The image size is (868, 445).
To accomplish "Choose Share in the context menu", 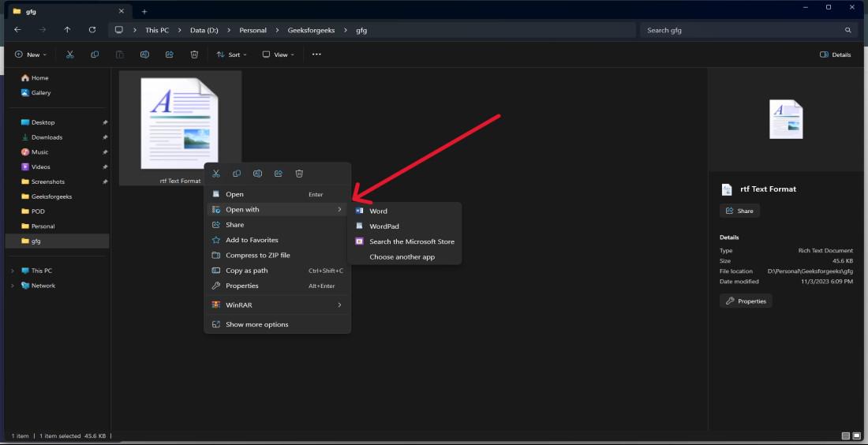I will point(277,225).
